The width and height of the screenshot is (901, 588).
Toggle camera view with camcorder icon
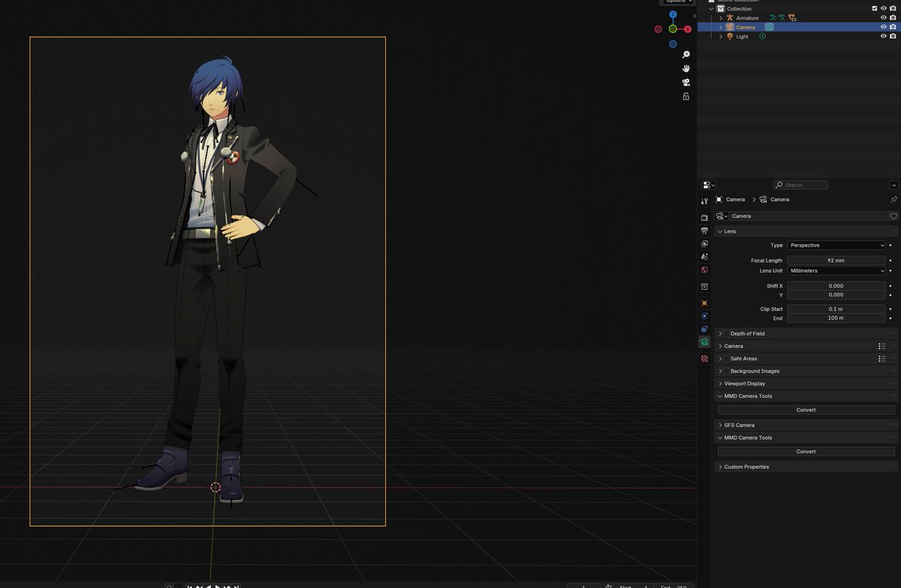[686, 83]
